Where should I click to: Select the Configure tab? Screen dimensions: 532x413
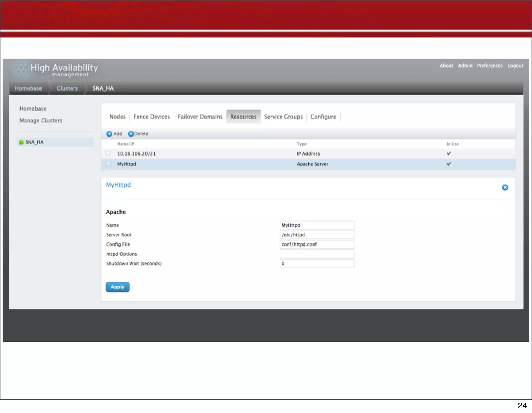[x=323, y=117]
